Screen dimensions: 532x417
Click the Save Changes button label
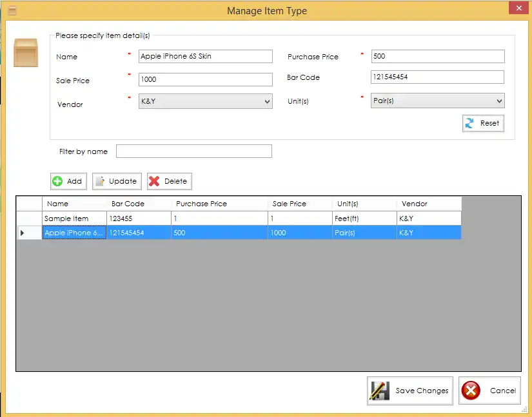click(x=422, y=391)
